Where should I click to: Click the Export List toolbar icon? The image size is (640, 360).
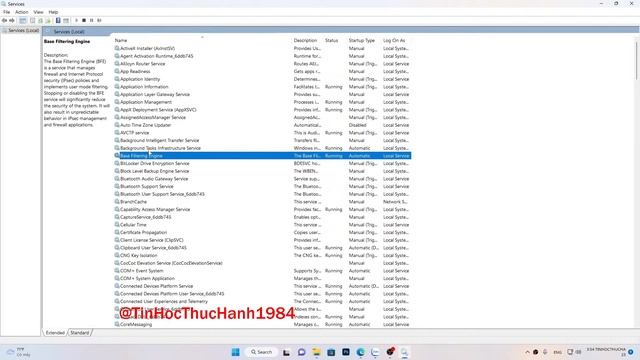tap(48, 20)
